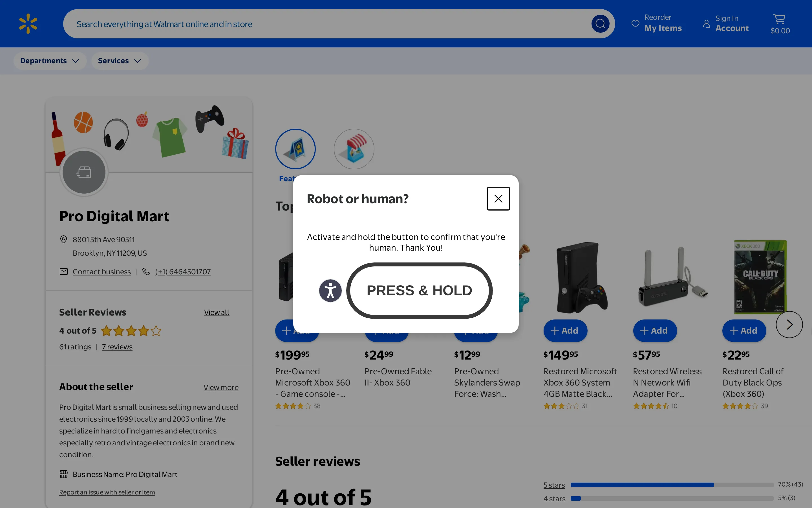Viewport: 812px width, 508px height.
Task: Open the 7 reviews link
Action: [x=117, y=347]
